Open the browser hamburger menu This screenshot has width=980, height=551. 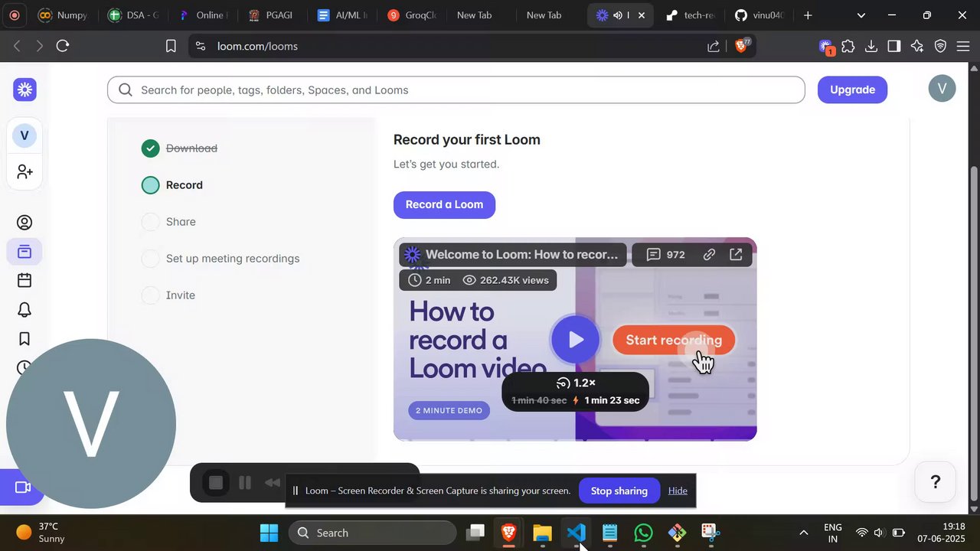[x=963, y=46]
